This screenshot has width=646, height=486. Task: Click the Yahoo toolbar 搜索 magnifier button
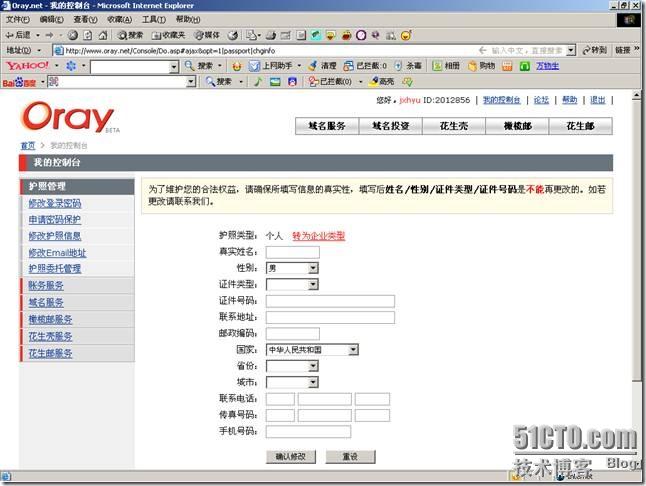(x=199, y=65)
